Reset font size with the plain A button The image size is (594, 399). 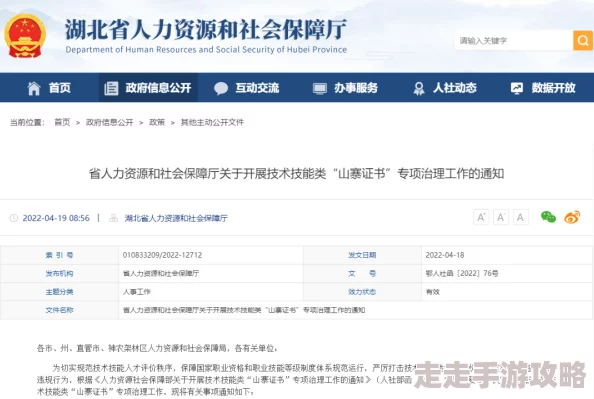click(521, 217)
